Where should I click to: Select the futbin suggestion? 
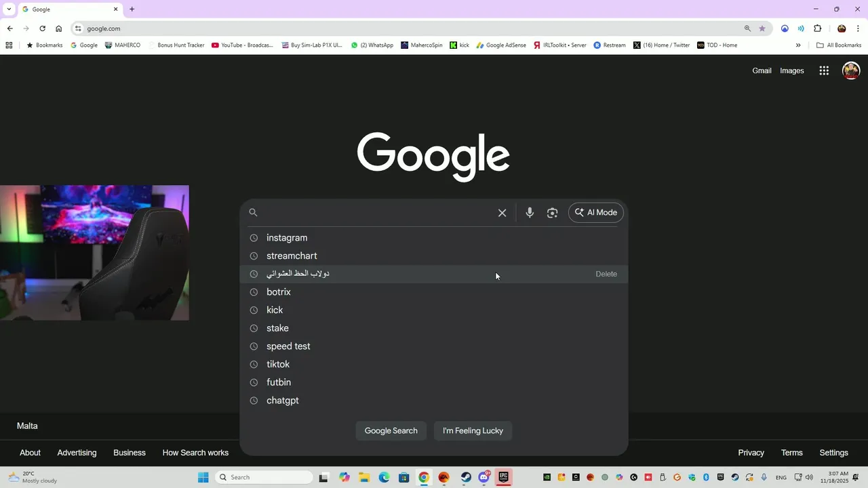(434, 382)
